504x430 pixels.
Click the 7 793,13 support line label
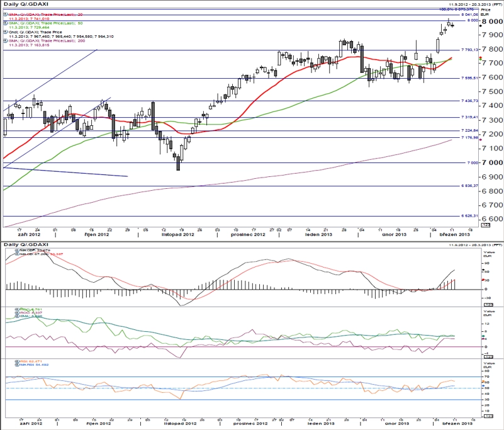(x=469, y=50)
